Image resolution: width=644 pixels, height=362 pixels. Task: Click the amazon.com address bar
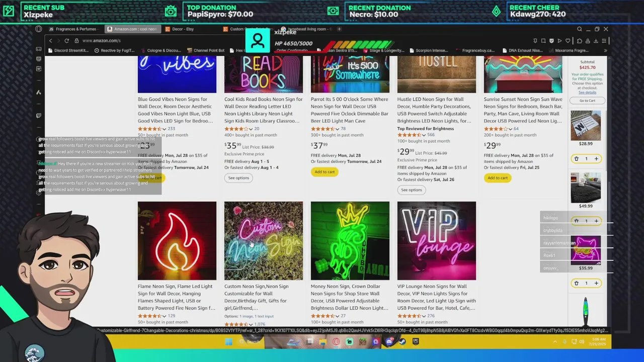click(302, 41)
